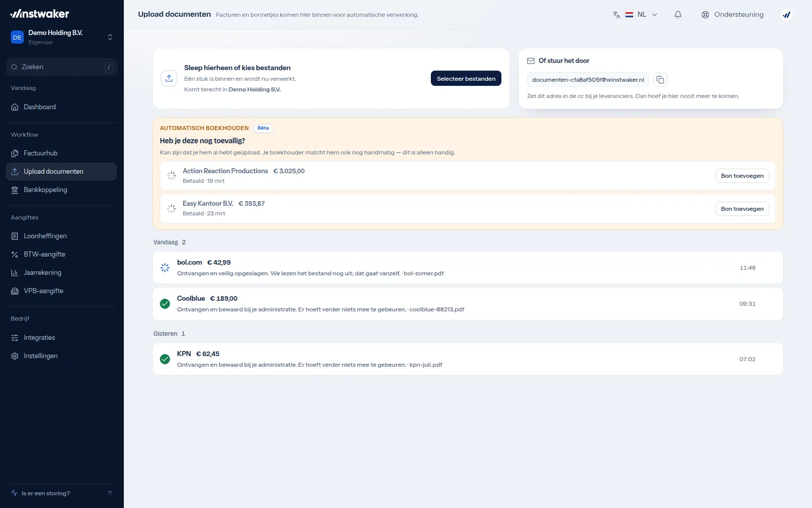Open user profile avatar top right
Image resolution: width=812 pixels, height=508 pixels.
pyautogui.click(x=787, y=15)
